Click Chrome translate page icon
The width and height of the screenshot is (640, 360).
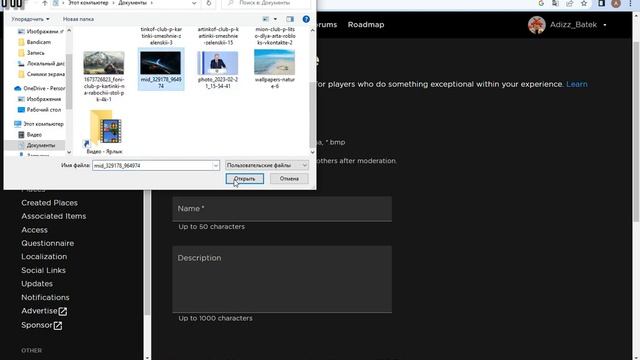coord(556,3)
